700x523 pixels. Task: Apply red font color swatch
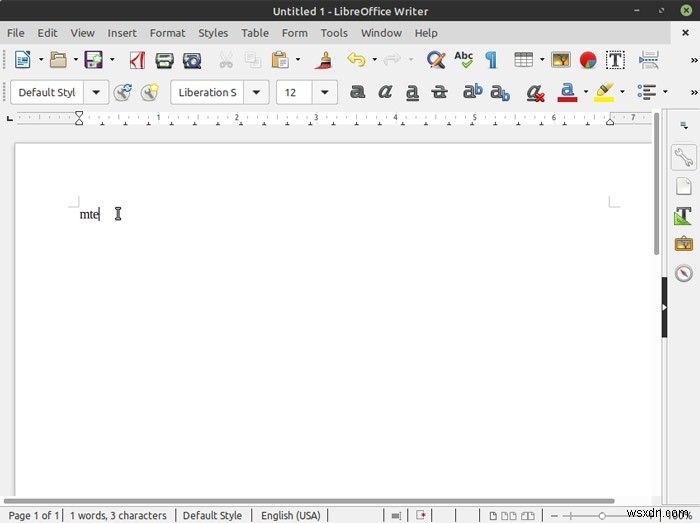(x=567, y=92)
